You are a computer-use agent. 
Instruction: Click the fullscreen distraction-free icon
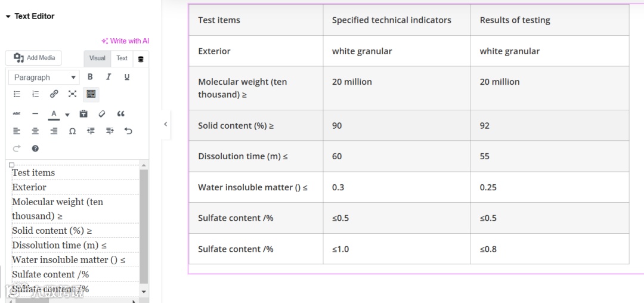[72, 94]
